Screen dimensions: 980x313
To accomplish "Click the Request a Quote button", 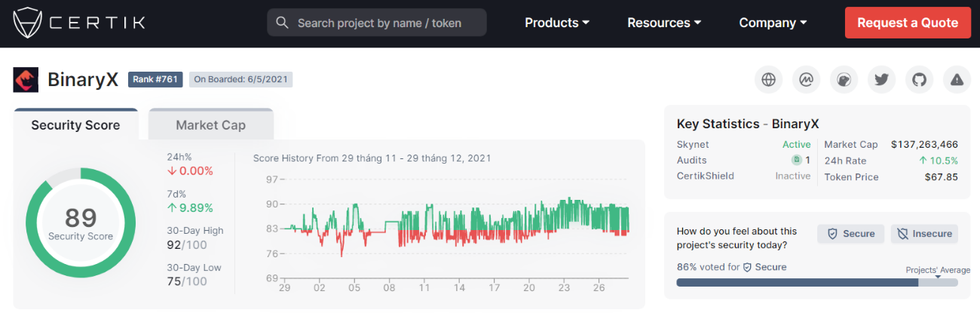I will click(908, 23).
